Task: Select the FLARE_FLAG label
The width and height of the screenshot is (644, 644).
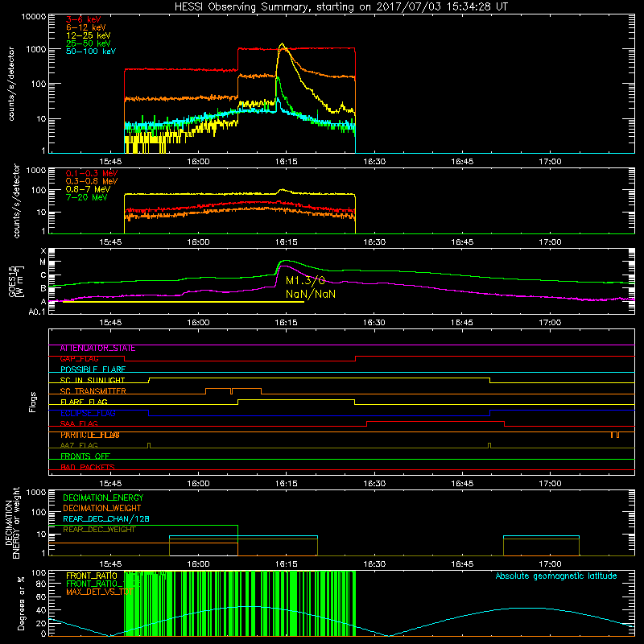Action: tap(84, 402)
